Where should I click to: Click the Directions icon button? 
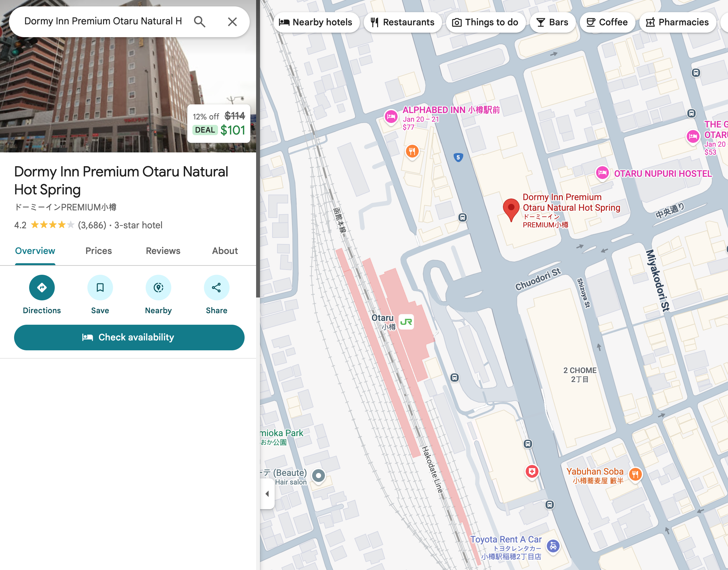pyautogui.click(x=42, y=287)
